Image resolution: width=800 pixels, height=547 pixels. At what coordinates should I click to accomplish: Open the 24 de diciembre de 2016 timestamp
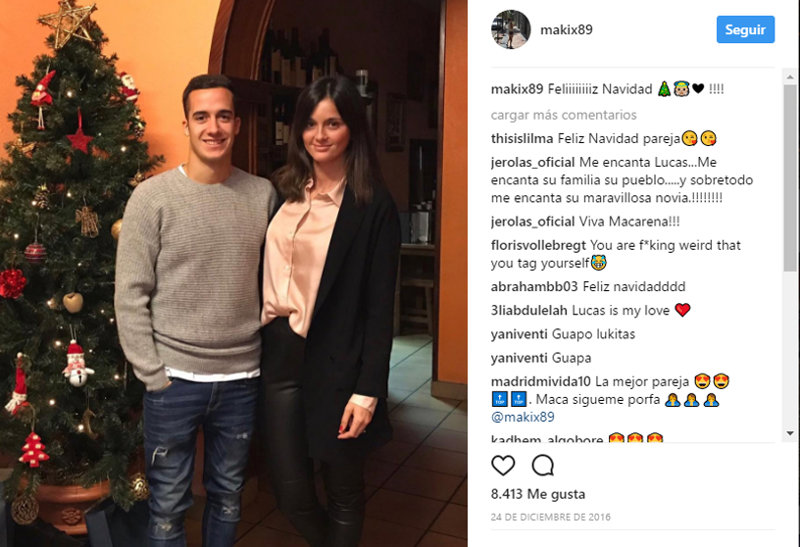[551, 517]
